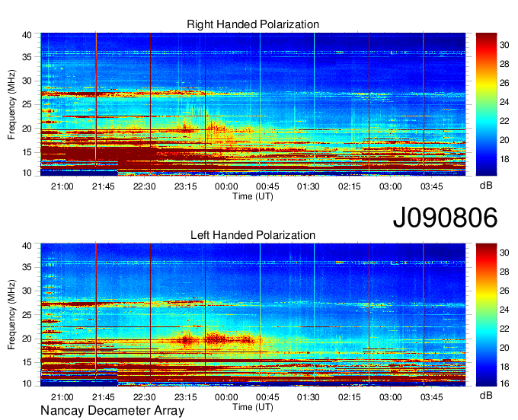Image resolution: width=518 pixels, height=420 pixels.
Task: Click '21:00' on the top time axis
Action: [62, 186]
